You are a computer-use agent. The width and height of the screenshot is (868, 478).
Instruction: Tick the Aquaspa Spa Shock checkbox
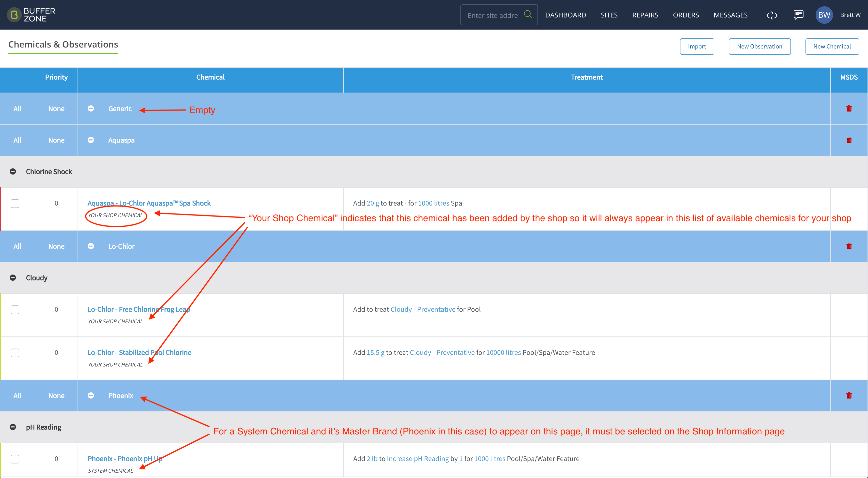[x=15, y=204]
